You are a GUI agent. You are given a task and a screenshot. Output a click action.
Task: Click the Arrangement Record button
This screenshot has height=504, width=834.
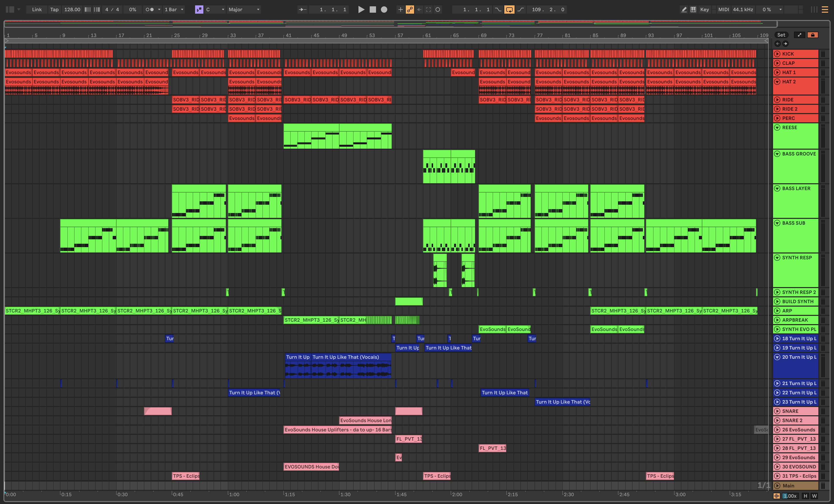coord(384,10)
